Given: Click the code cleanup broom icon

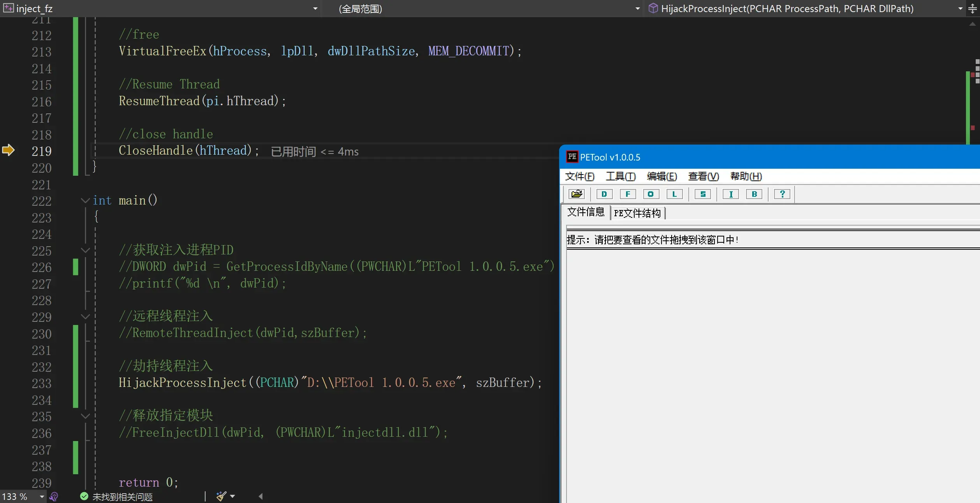Looking at the screenshot, I should 221,496.
